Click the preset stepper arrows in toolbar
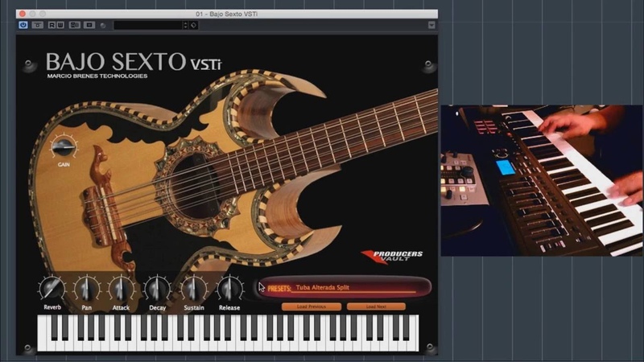Viewport: 644px width, 362px height. tap(185, 26)
